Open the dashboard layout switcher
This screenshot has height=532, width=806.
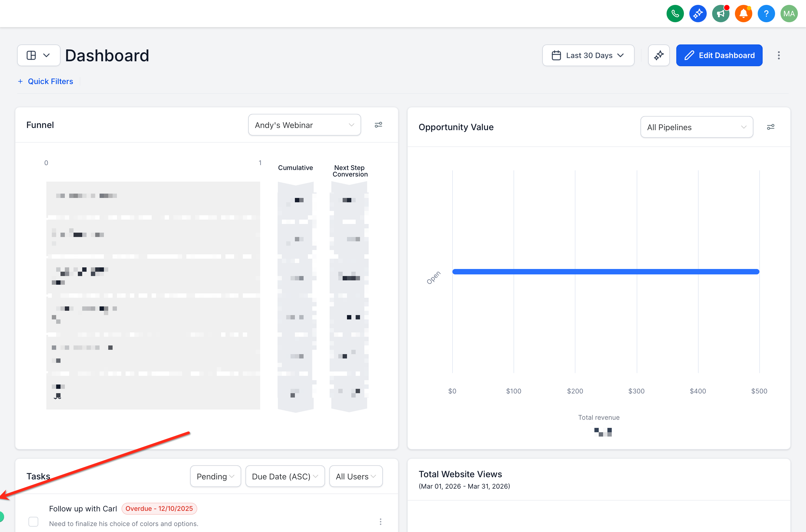coord(38,55)
